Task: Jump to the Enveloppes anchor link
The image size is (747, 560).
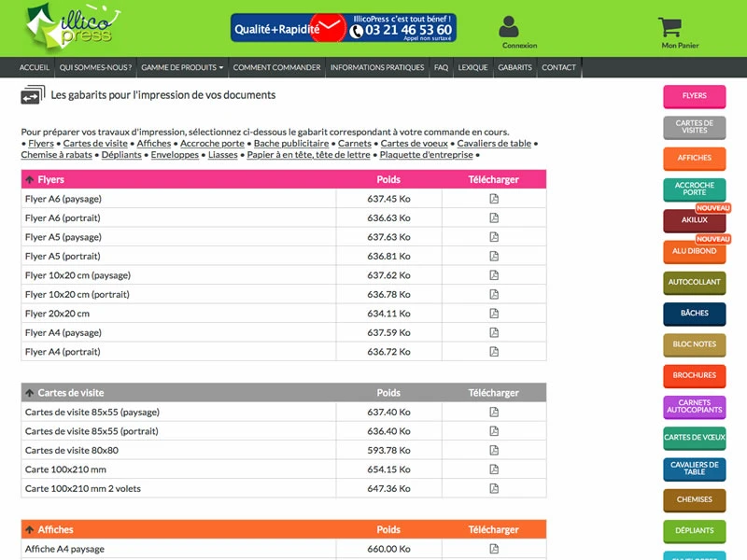Action: click(175, 155)
